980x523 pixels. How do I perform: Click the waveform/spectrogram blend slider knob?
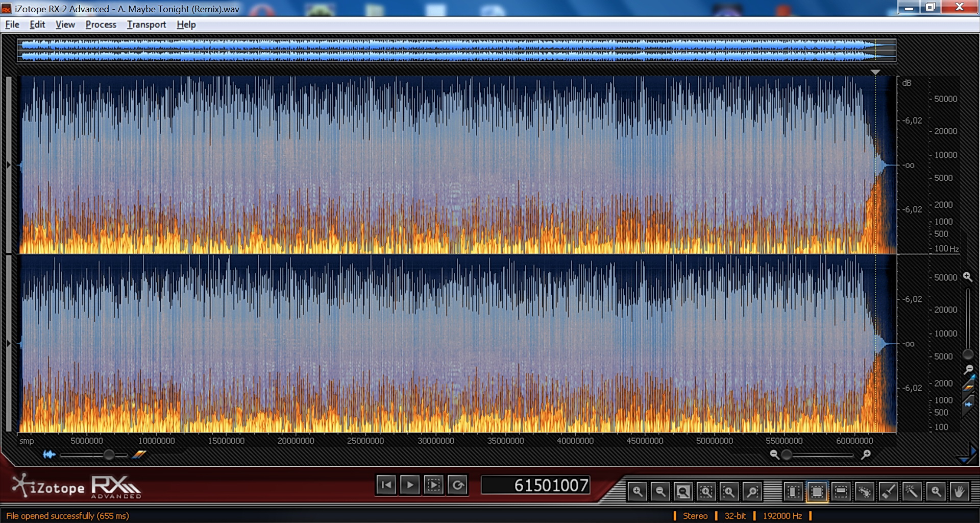(x=109, y=455)
